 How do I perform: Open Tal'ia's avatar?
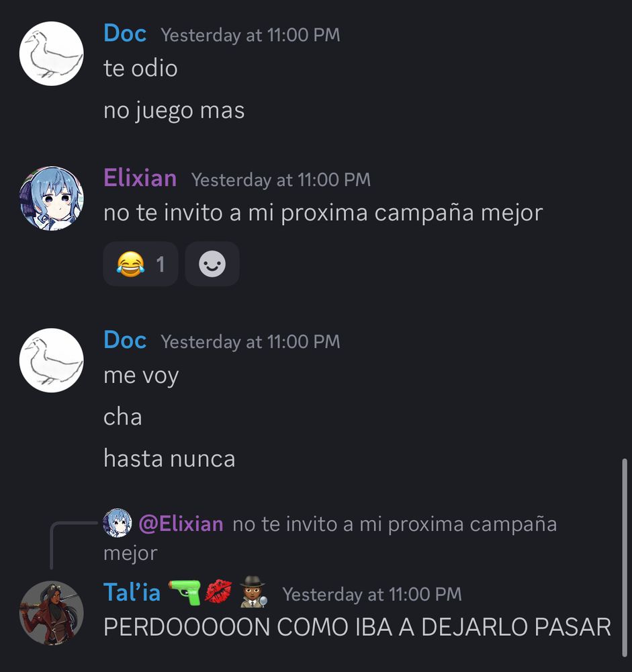click(52, 613)
